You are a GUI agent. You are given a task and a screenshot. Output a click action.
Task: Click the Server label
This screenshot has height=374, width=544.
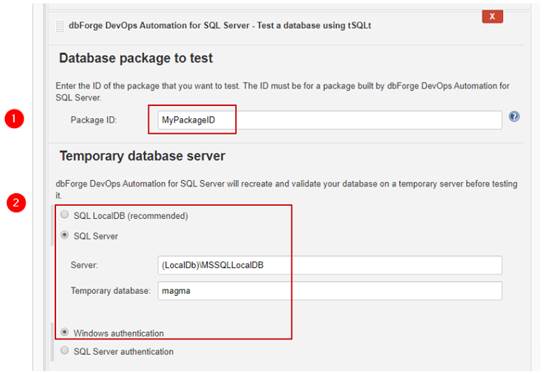coord(84,265)
